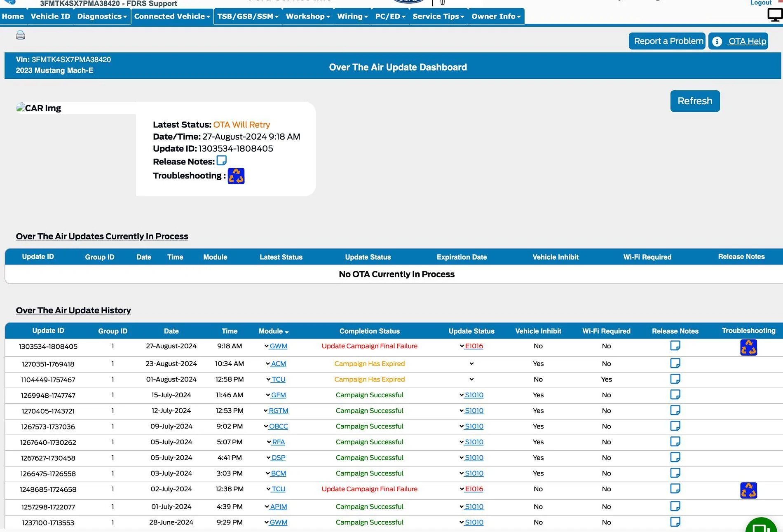783x532 pixels.
Task: Sort history by Module column
Action: (x=274, y=331)
